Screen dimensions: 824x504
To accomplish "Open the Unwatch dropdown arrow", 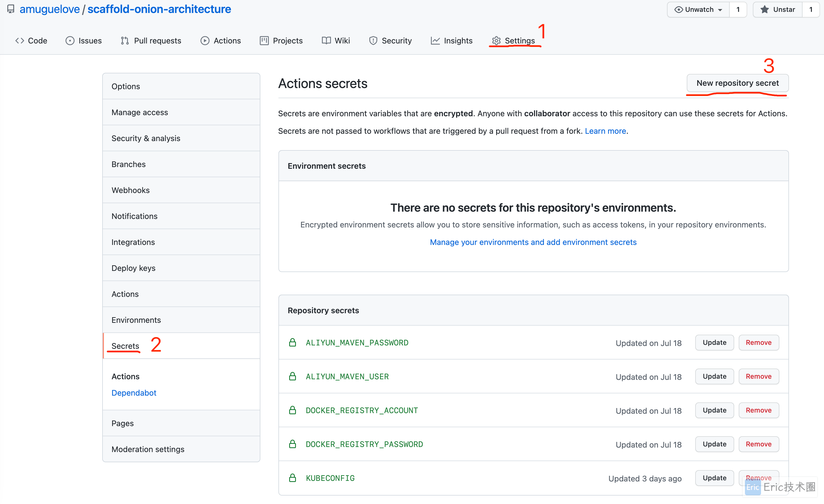I will coord(720,10).
